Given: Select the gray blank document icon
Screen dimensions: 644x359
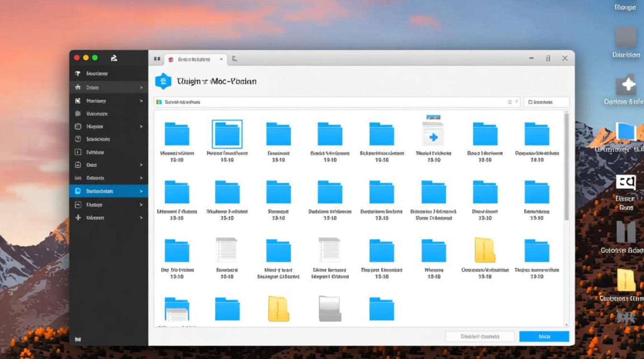Looking at the screenshot, I should [330, 309].
